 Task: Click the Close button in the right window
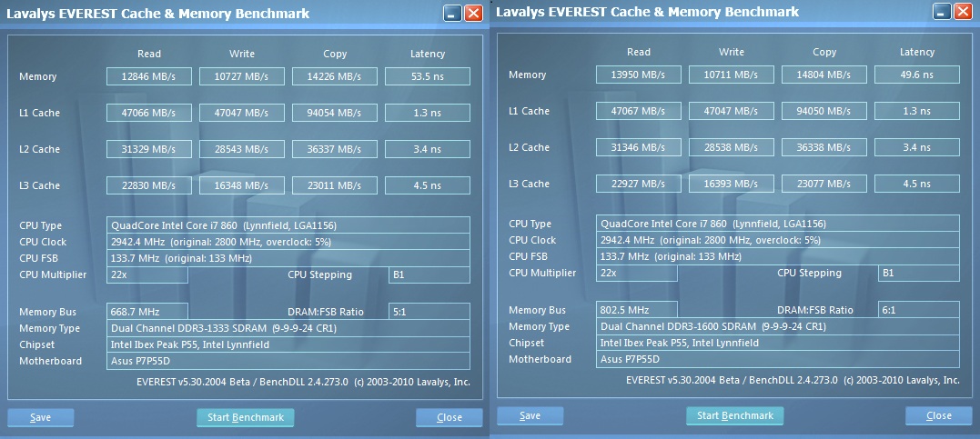[x=939, y=416]
